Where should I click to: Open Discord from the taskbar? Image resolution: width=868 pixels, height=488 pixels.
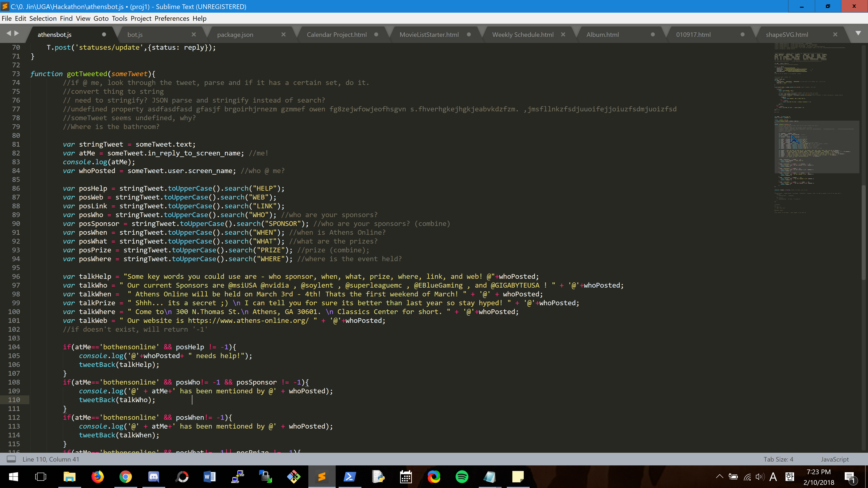tap(154, 477)
